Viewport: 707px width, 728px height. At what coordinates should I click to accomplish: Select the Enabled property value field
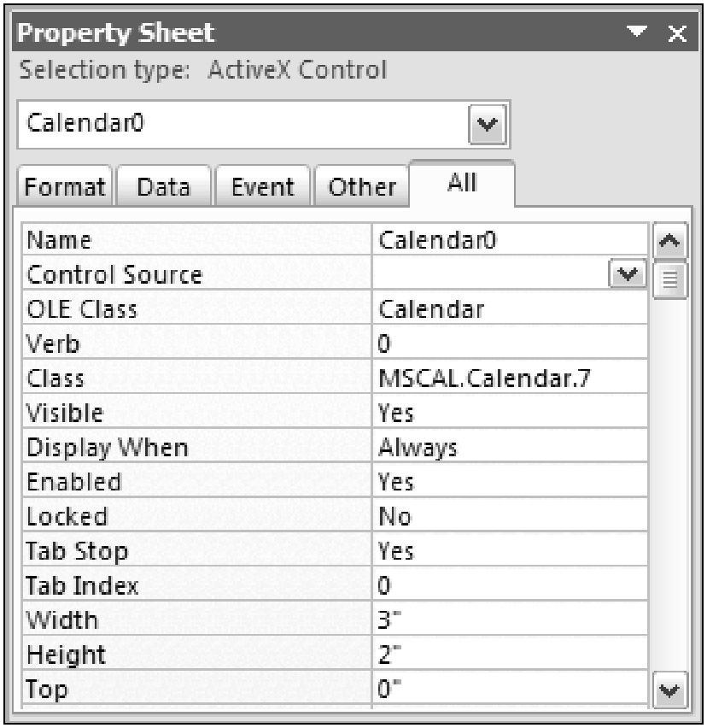(509, 482)
